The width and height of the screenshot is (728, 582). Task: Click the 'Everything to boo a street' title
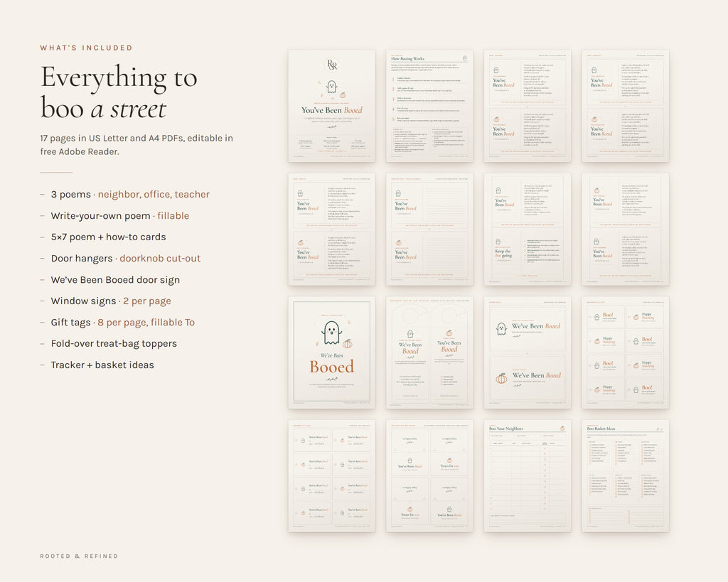tap(119, 92)
